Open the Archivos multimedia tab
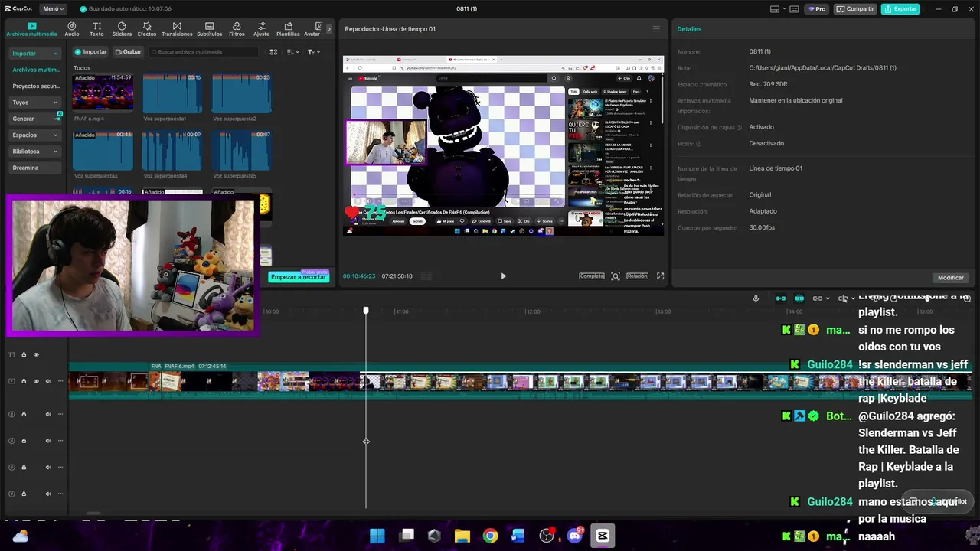This screenshot has width=980, height=551. pos(31,29)
